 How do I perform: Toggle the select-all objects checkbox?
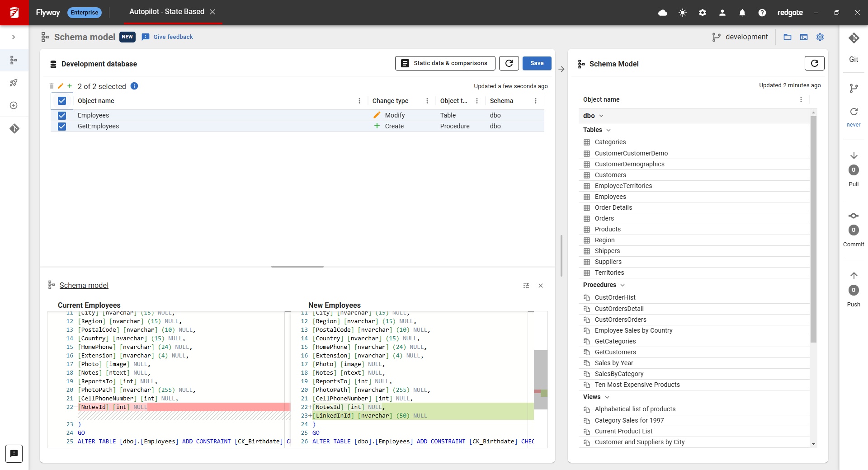point(62,101)
